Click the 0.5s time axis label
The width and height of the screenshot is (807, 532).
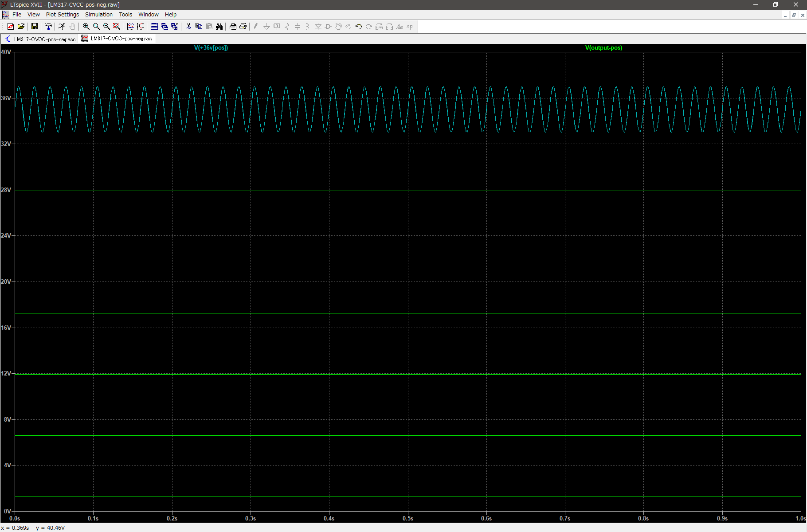click(x=408, y=518)
